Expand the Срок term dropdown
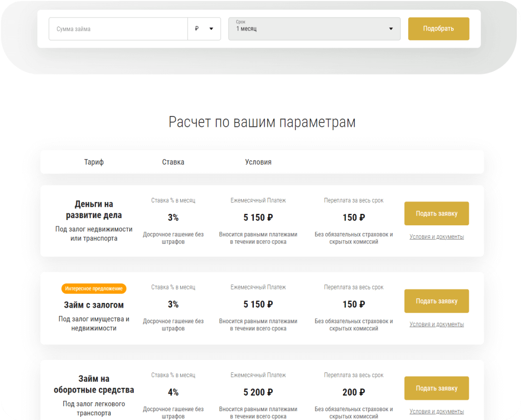Viewport: 521px width, 420px height. [x=314, y=29]
